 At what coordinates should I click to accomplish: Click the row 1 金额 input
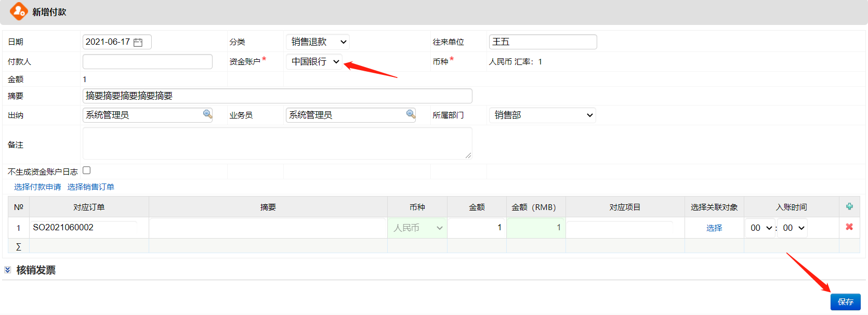477,228
